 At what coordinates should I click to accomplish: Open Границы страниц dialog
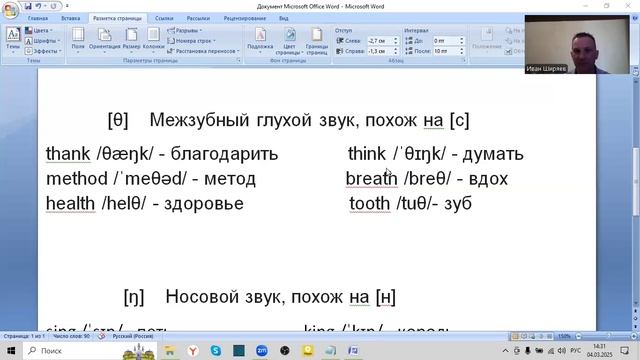pyautogui.click(x=317, y=40)
